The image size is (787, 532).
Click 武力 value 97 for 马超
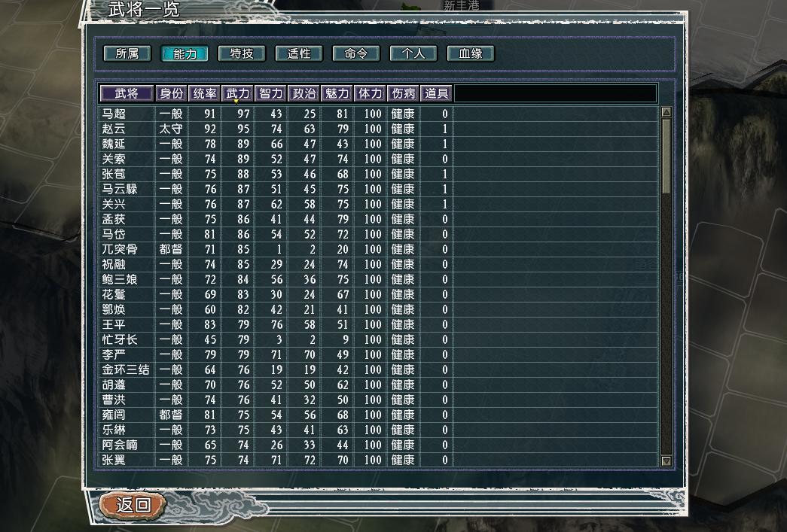pos(243,114)
